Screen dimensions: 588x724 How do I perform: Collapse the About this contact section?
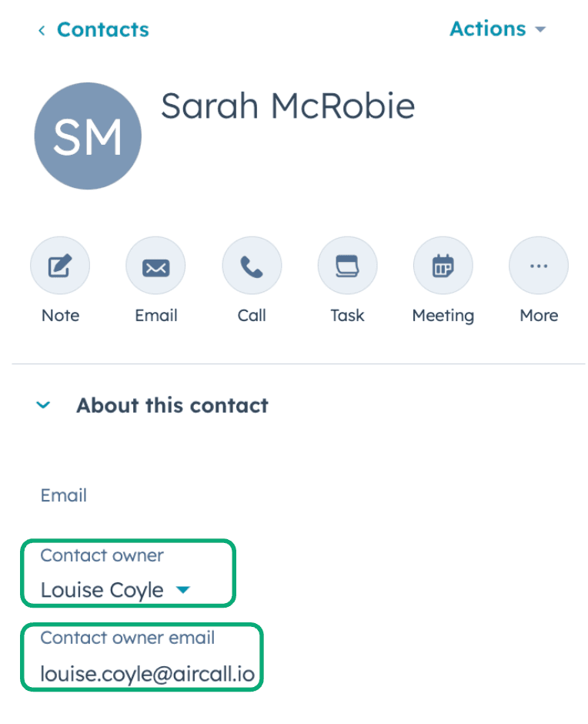(x=44, y=405)
